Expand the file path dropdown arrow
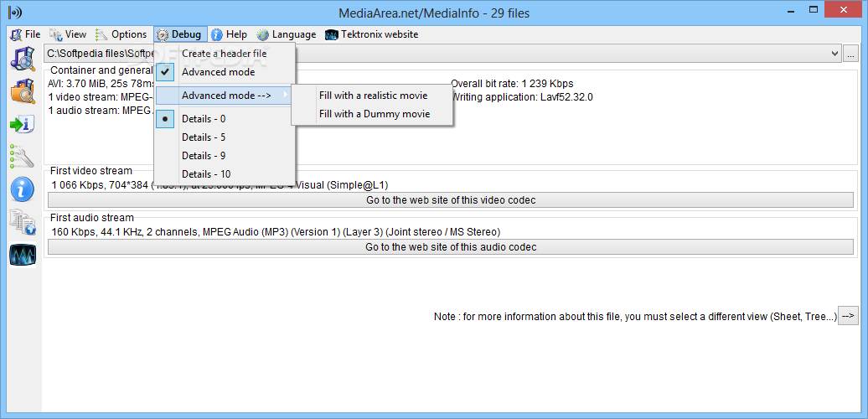868x419 pixels. tap(834, 54)
